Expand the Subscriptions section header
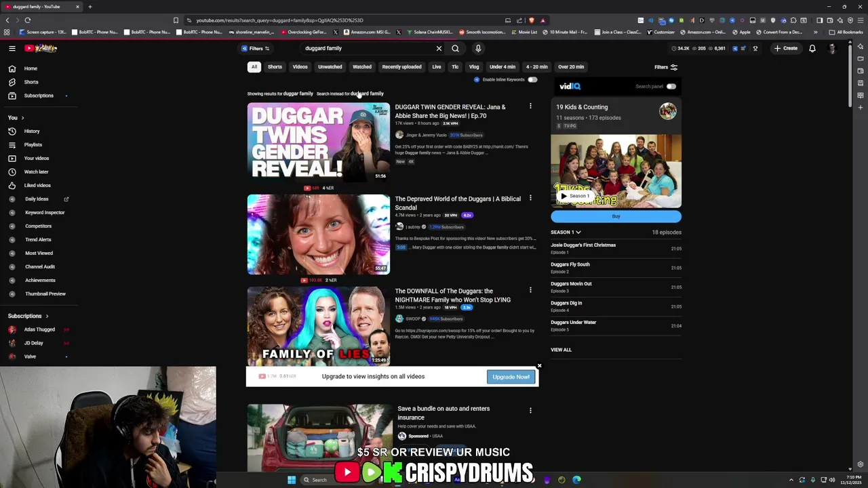This screenshot has width=868, height=488. 28,316
